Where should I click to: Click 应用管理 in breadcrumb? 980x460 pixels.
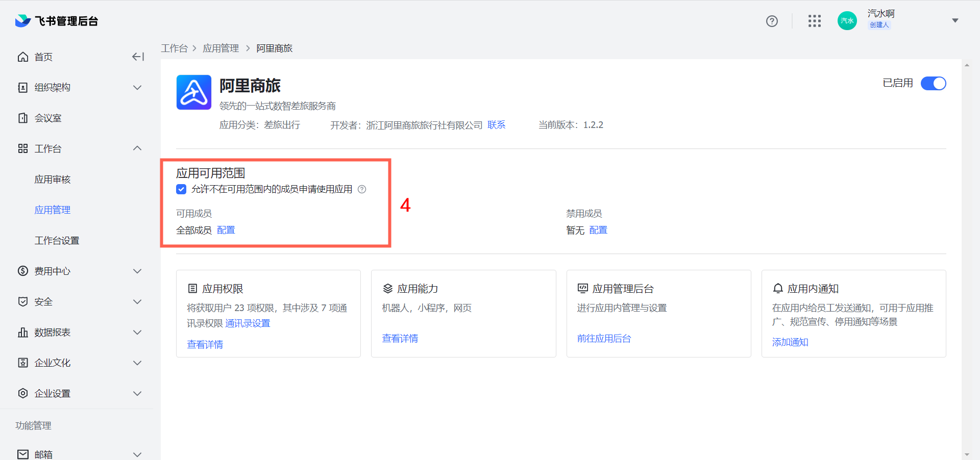pos(220,48)
